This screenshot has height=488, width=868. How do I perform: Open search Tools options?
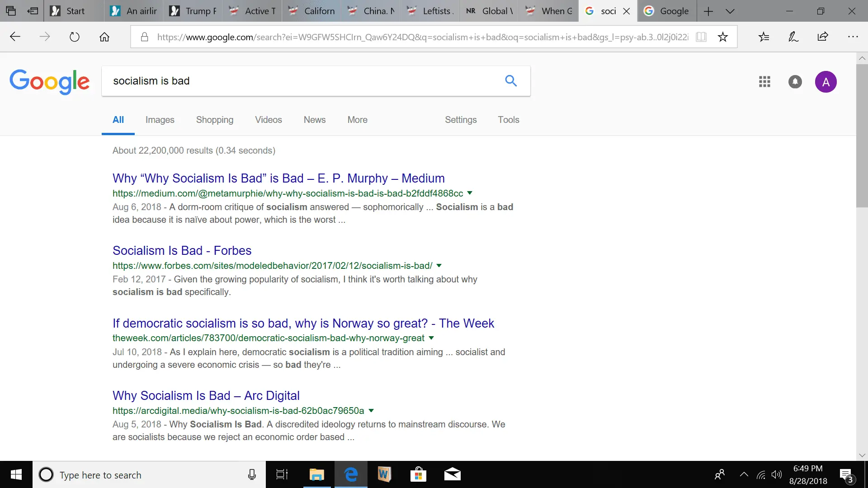point(509,119)
